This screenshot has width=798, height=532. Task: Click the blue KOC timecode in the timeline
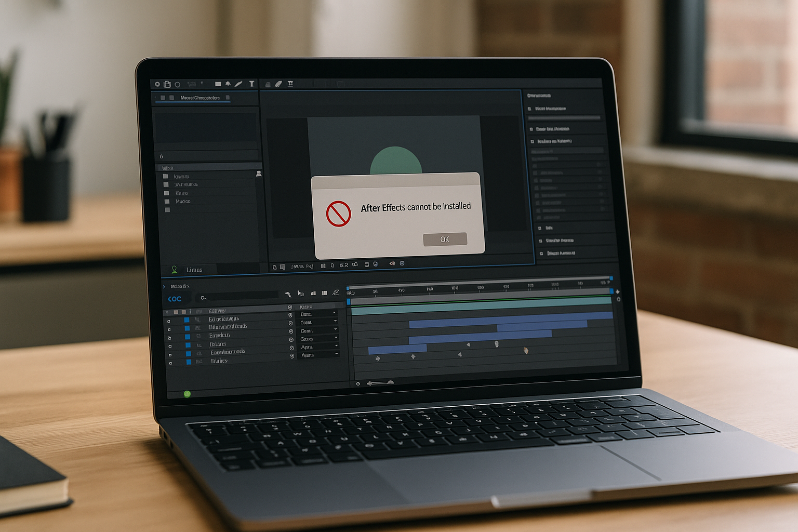pyautogui.click(x=175, y=299)
